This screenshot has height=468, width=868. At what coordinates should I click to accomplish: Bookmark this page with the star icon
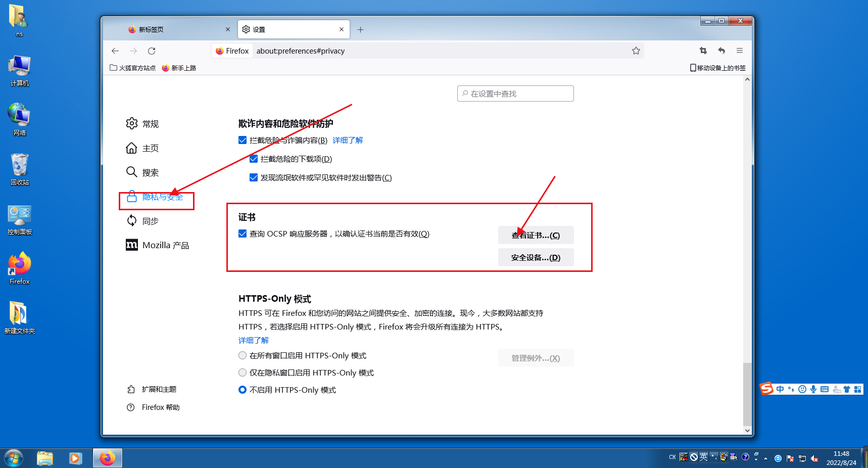tap(636, 51)
